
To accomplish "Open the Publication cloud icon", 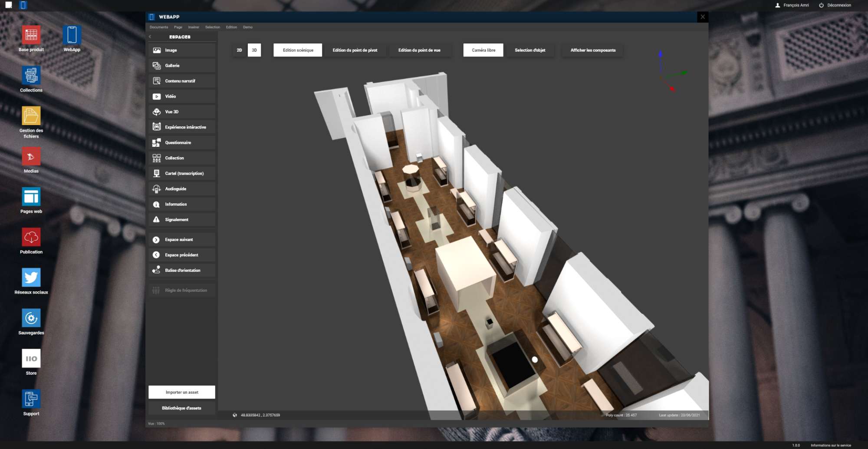I will (x=31, y=237).
